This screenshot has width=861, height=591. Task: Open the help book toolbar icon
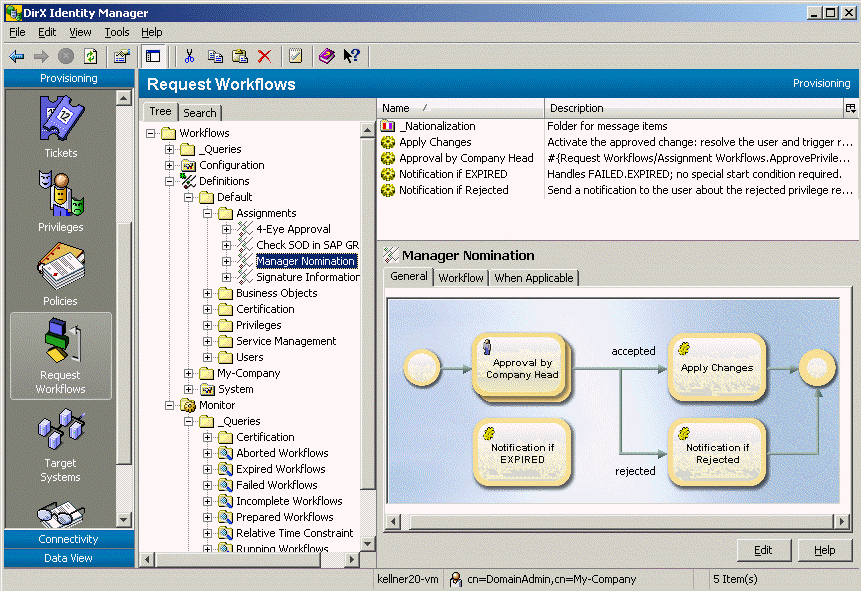point(326,56)
